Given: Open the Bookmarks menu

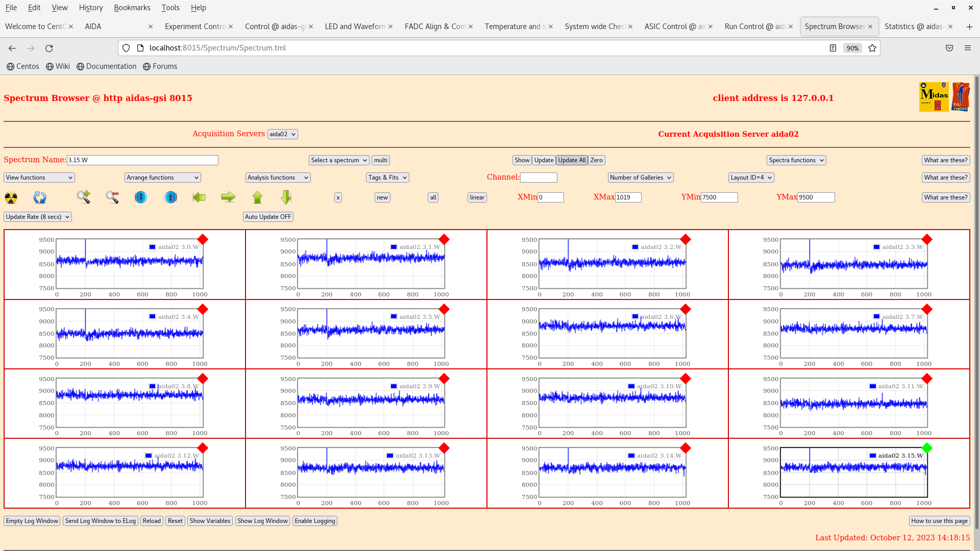Looking at the screenshot, I should coord(132,8).
